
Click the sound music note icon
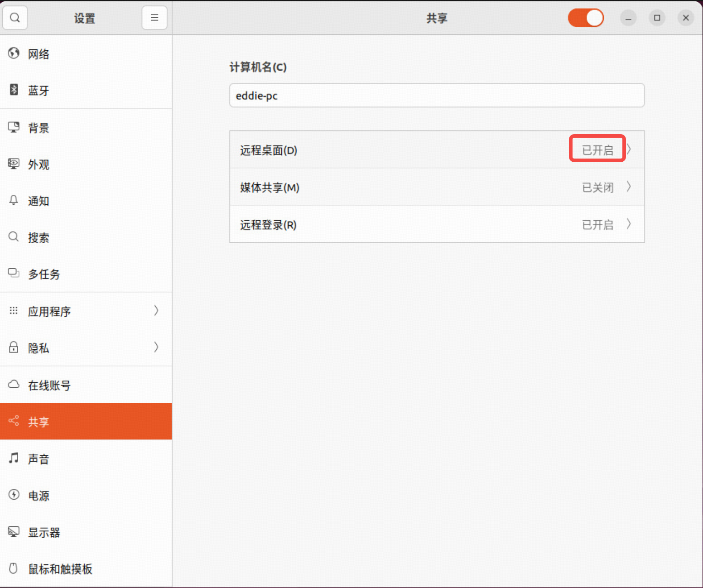14,458
